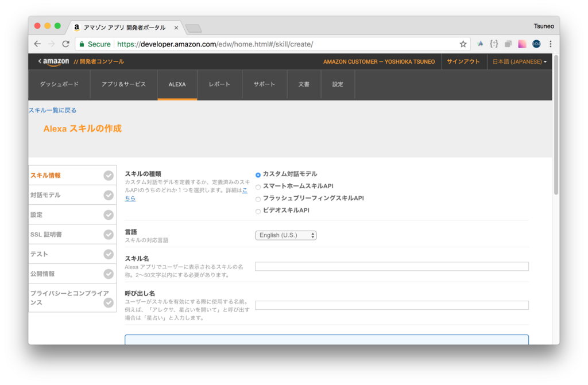Open the レポート tab

(x=219, y=84)
